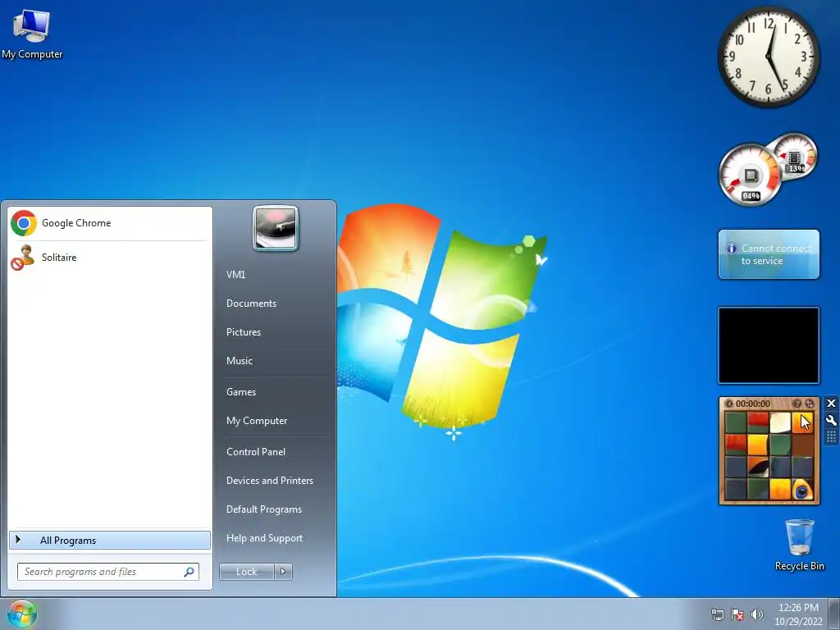Open Control Panel
Screen dimensions: 840x630
(x=256, y=452)
